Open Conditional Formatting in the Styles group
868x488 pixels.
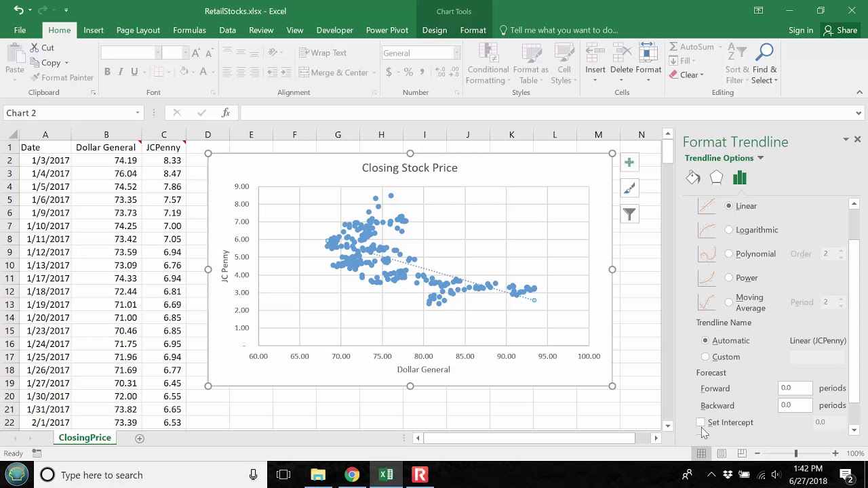488,64
